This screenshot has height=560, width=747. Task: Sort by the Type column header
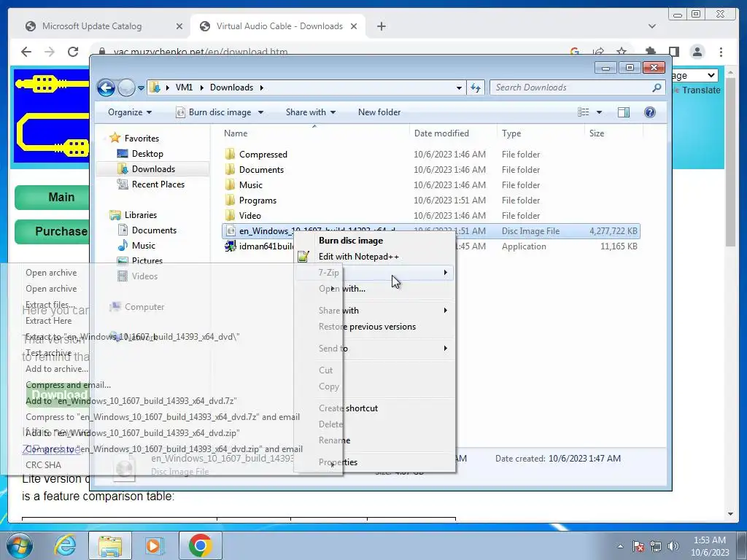tap(511, 133)
